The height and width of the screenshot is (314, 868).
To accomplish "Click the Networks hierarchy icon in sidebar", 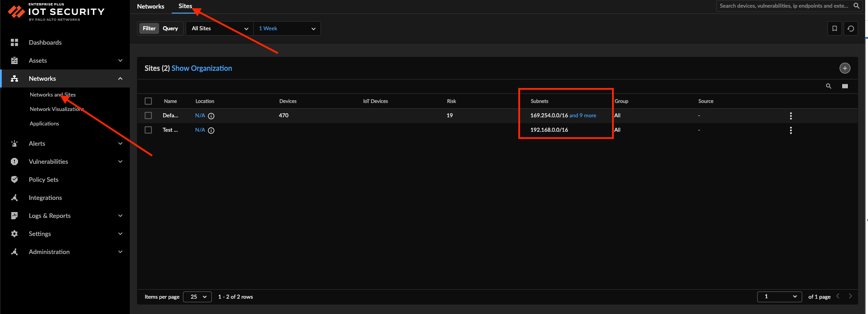I will pos(14,78).
